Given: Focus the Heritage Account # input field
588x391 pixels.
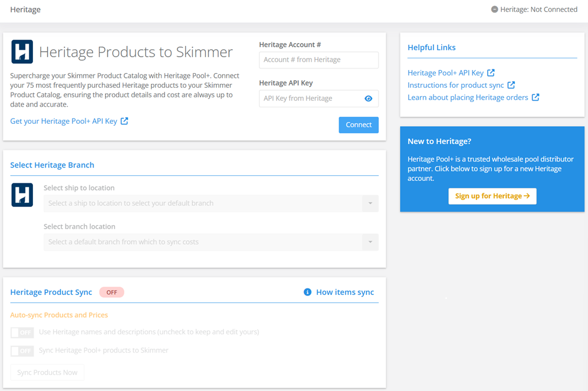Looking at the screenshot, I should click(318, 60).
